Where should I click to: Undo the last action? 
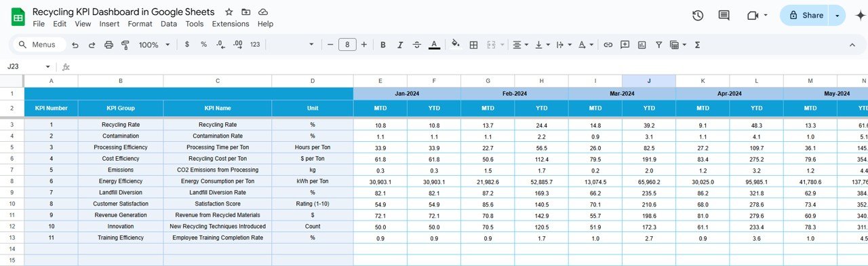(x=75, y=45)
